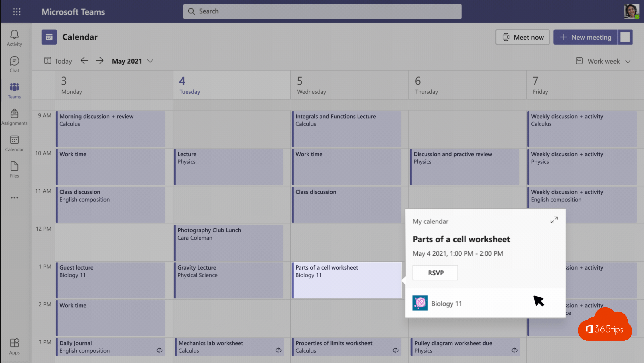Viewport: 644px width, 363px height.
Task: Switch to Teams in the sidebar
Action: 14,91
